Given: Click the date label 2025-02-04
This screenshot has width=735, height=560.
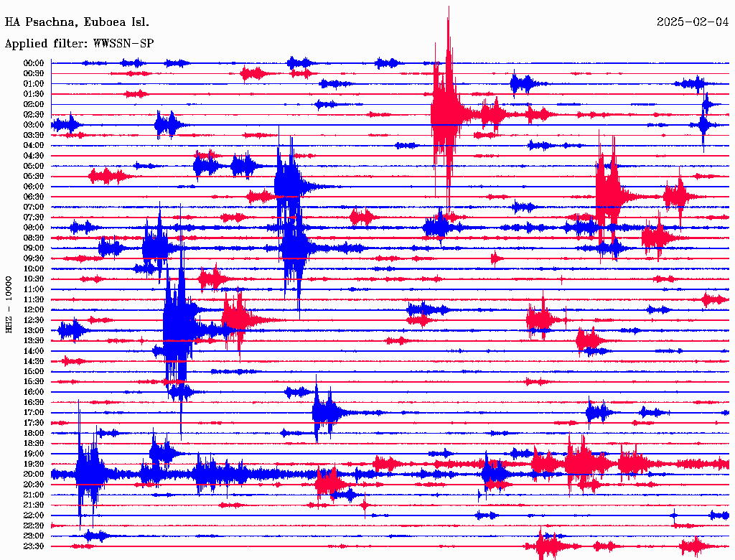Looking at the screenshot, I should 693,22.
